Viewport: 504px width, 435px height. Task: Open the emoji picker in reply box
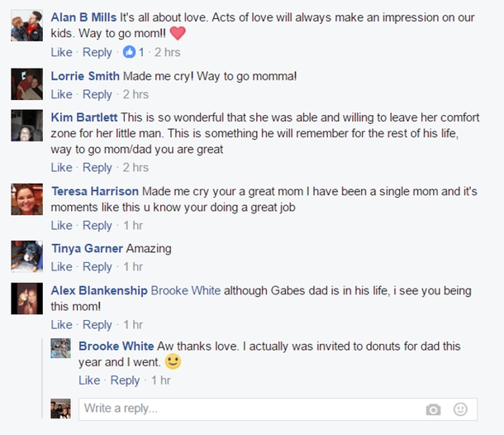pyautogui.click(x=460, y=409)
